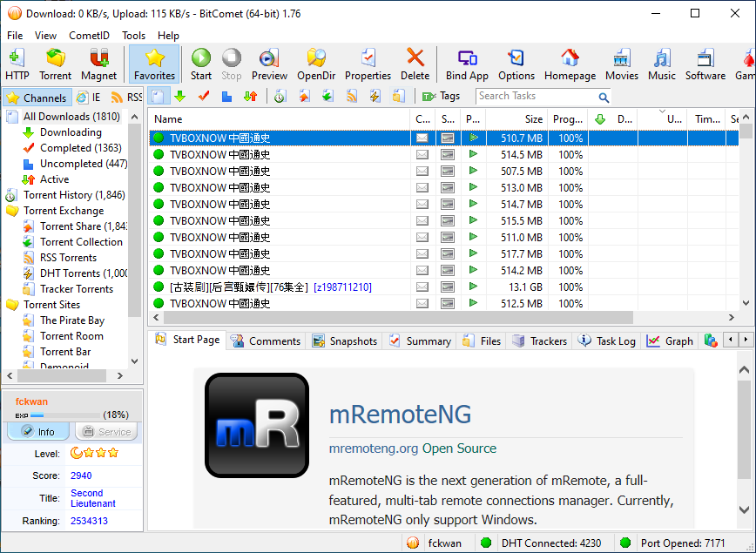Switch to the Comments tab

(266, 341)
